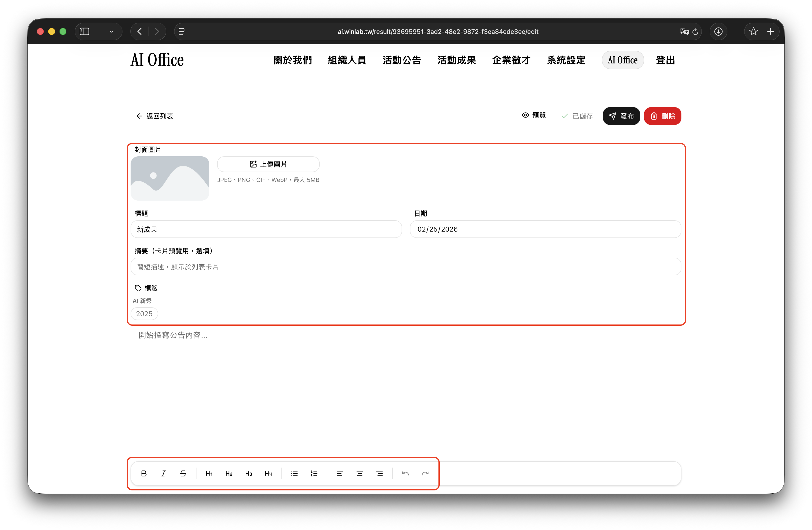This screenshot has height=530, width=812.
Task: Insert a bulleted list
Action: (x=294, y=473)
